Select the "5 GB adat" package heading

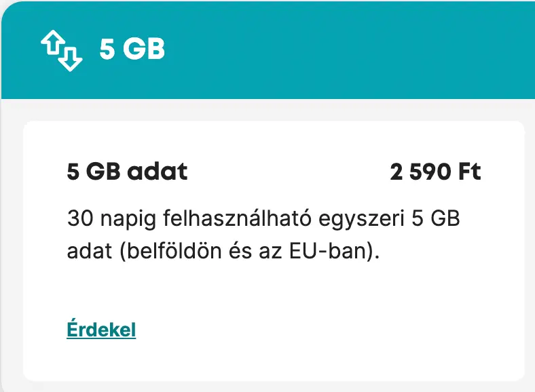127,172
